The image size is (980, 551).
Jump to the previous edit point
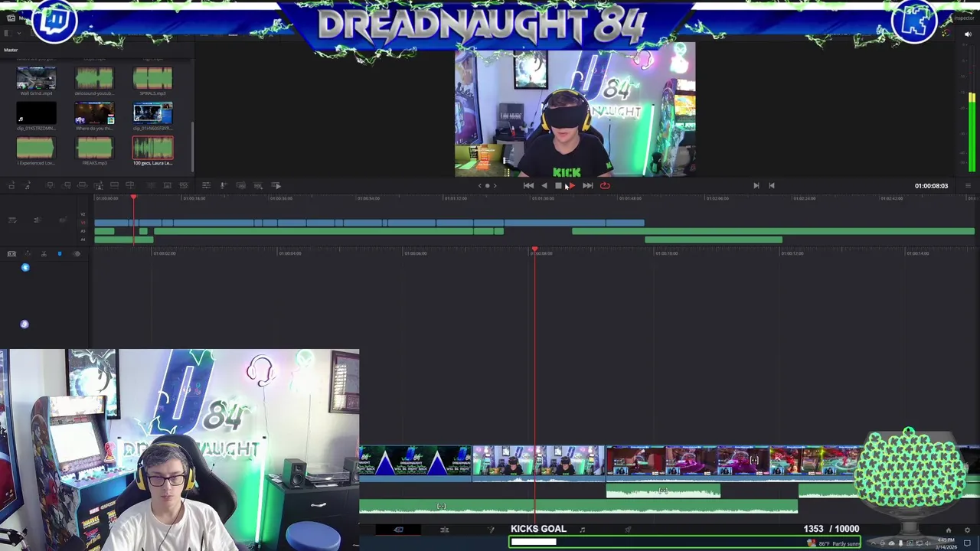[772, 185]
